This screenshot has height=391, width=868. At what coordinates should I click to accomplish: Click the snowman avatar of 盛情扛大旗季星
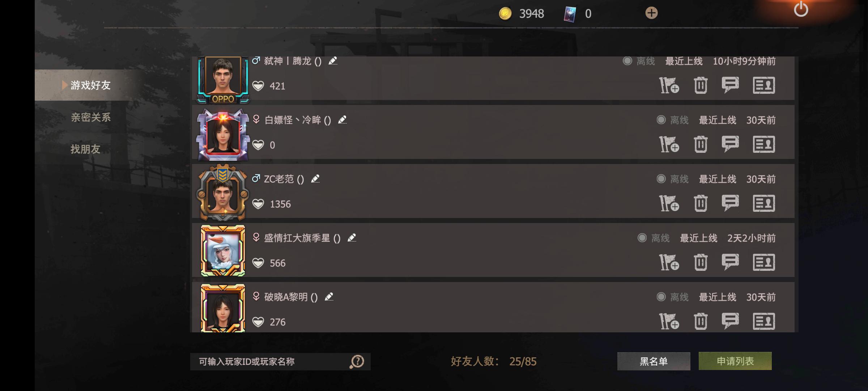[x=223, y=251]
